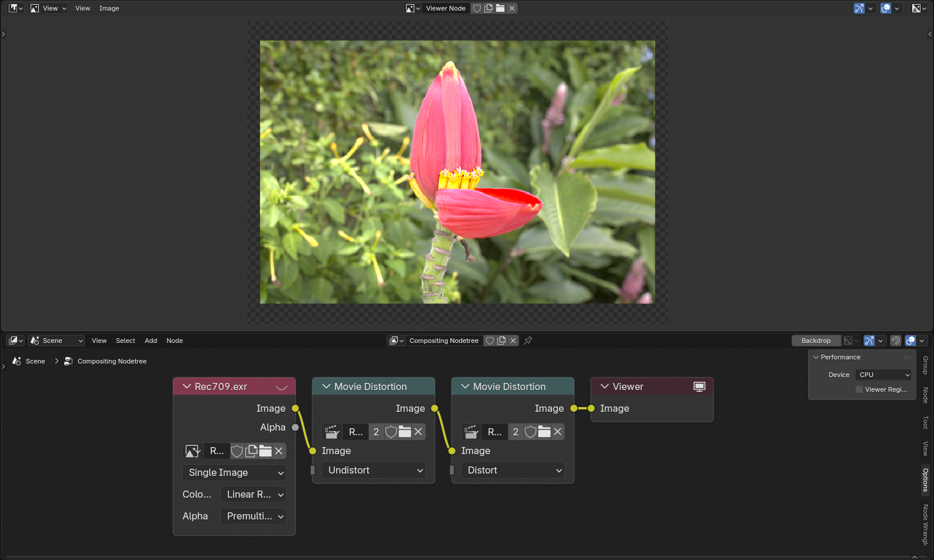
Task: Browse movie clips in the Undistort node
Action: pyautogui.click(x=332, y=432)
